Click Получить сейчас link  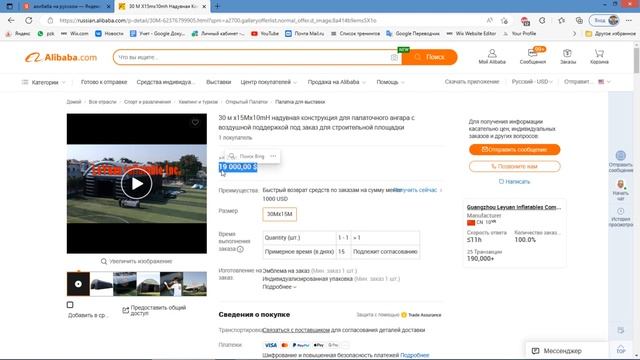(x=417, y=190)
